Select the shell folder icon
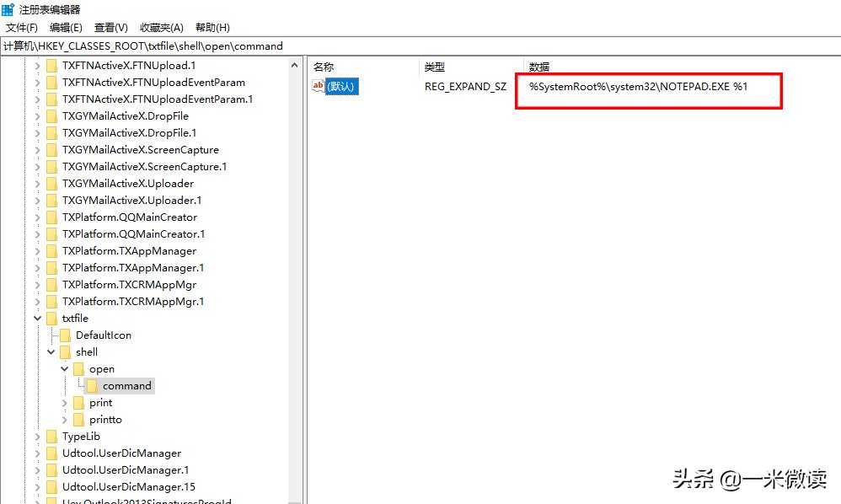841x504 pixels. click(x=65, y=351)
